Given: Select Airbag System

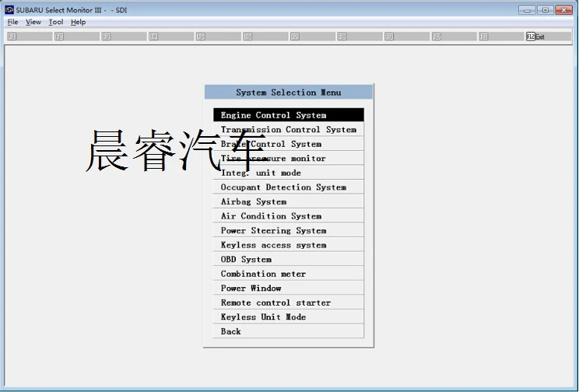Looking at the screenshot, I should pyautogui.click(x=289, y=201).
